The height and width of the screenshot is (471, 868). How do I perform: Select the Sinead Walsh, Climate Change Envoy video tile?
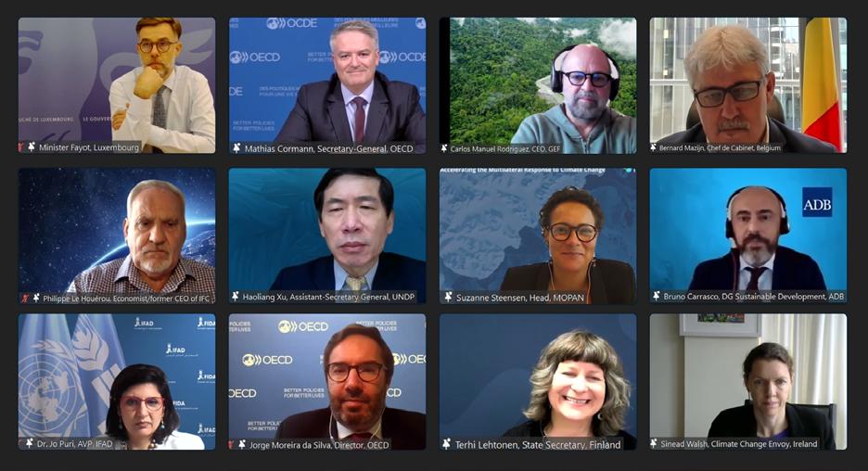tap(747, 382)
